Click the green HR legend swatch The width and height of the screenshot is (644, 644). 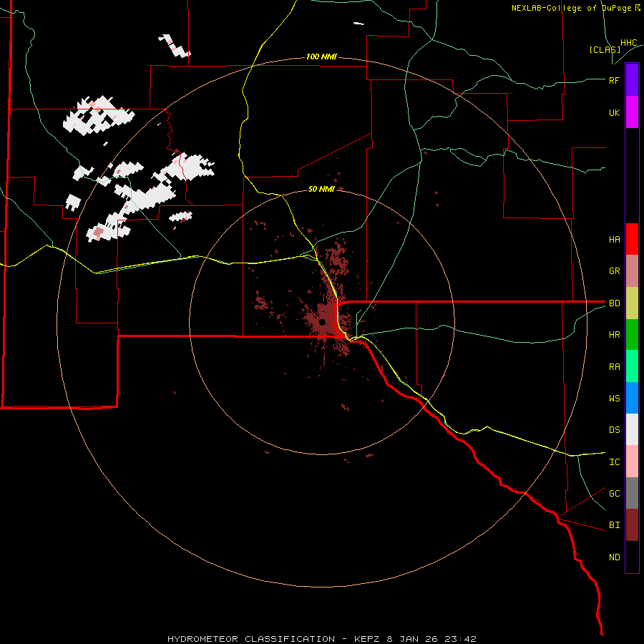click(x=632, y=335)
